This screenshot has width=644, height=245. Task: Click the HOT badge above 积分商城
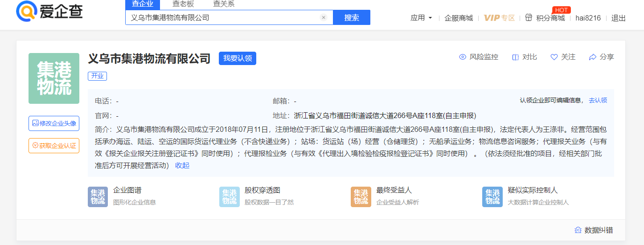[x=561, y=10]
